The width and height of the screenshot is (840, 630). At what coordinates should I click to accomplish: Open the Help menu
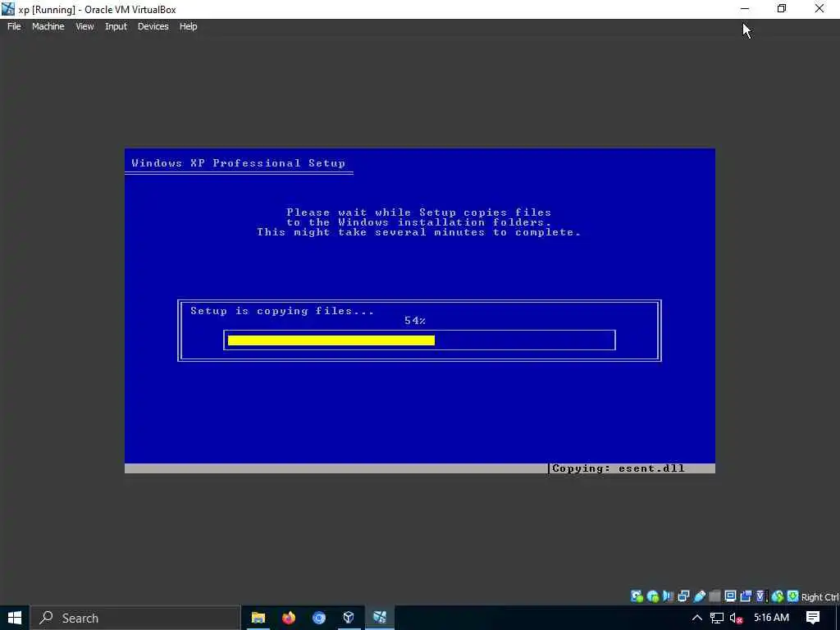[188, 26]
